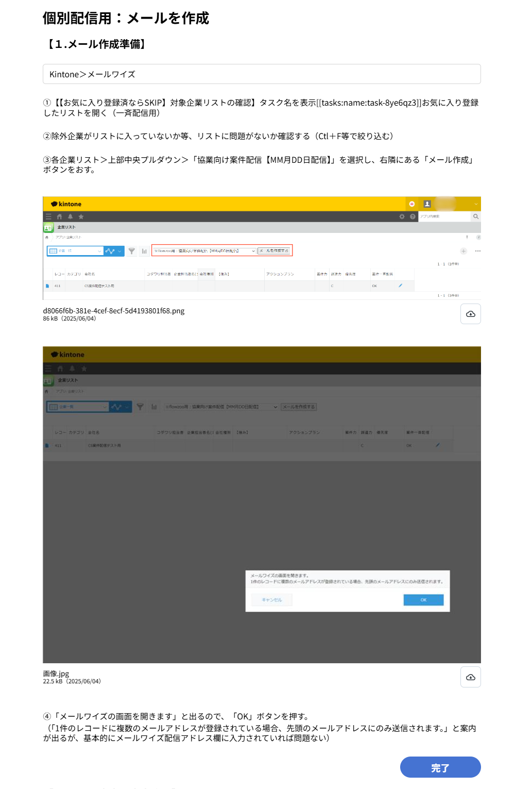The width and height of the screenshot is (532, 789).
Task: Click the record 411 document icon in the bright screenshot
Action: coord(47,286)
